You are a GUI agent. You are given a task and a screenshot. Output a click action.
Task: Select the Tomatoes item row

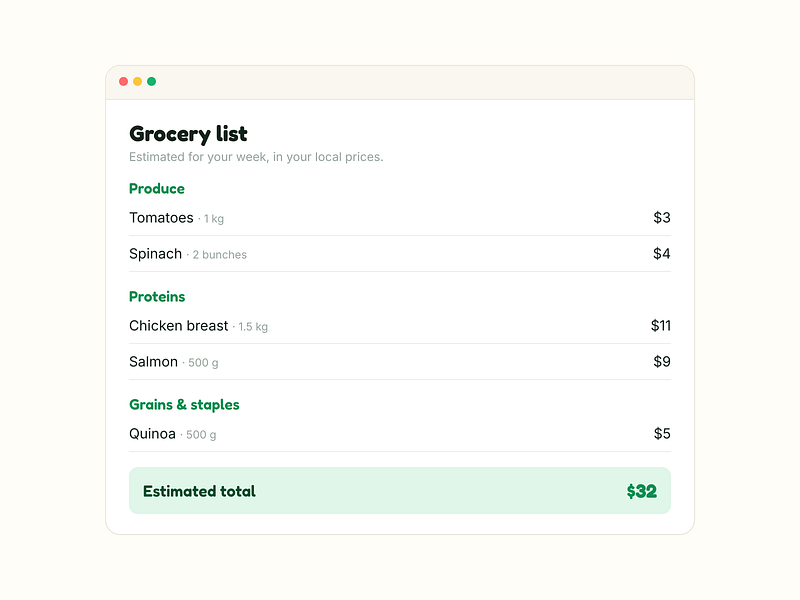tap(400, 218)
